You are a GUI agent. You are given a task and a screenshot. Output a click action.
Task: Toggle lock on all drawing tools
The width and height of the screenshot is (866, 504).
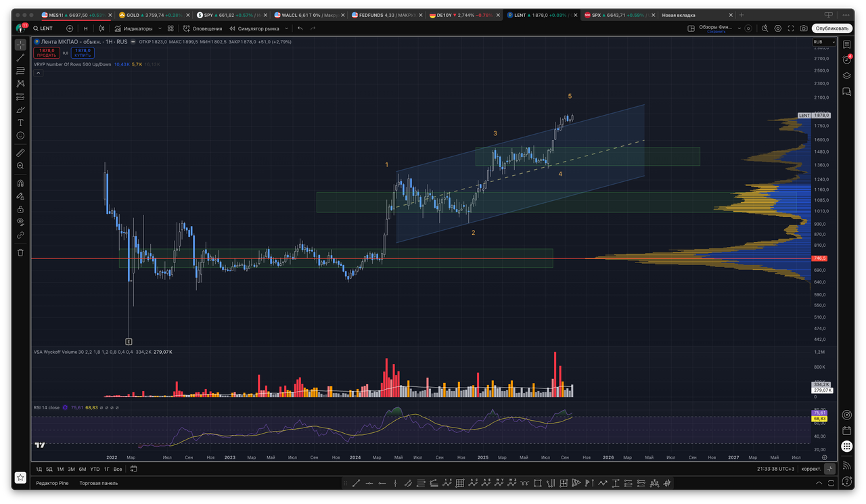pos(20,209)
